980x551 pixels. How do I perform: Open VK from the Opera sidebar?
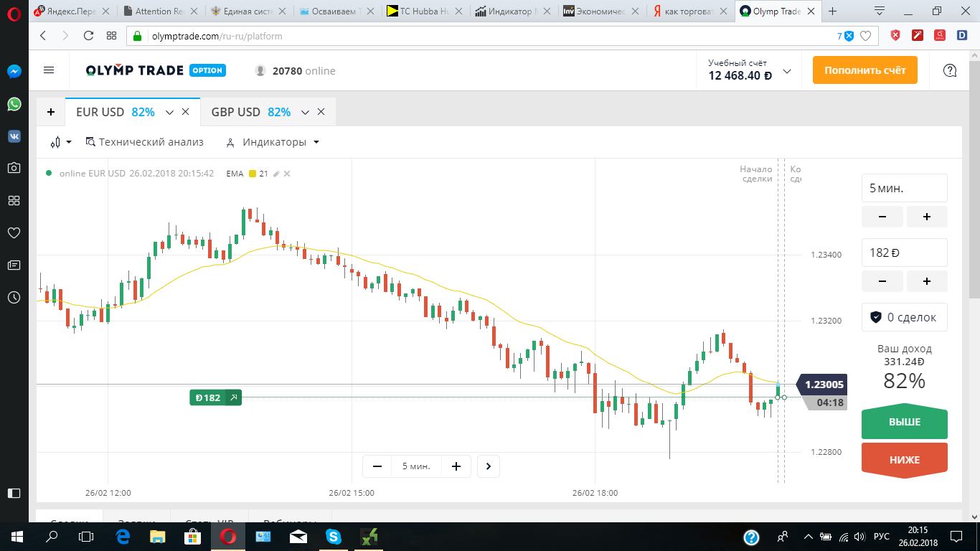(x=14, y=136)
